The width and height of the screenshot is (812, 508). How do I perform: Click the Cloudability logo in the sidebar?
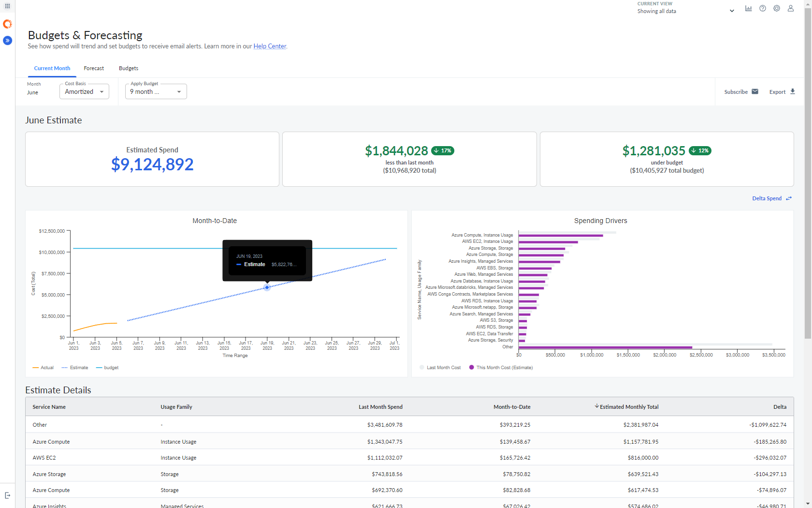point(7,24)
